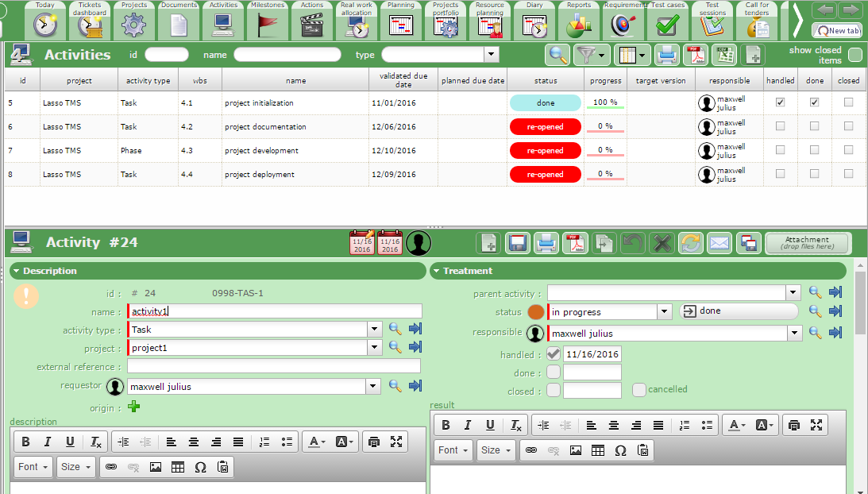Click the done status transition button
The height and width of the screenshot is (494, 868).
point(739,311)
